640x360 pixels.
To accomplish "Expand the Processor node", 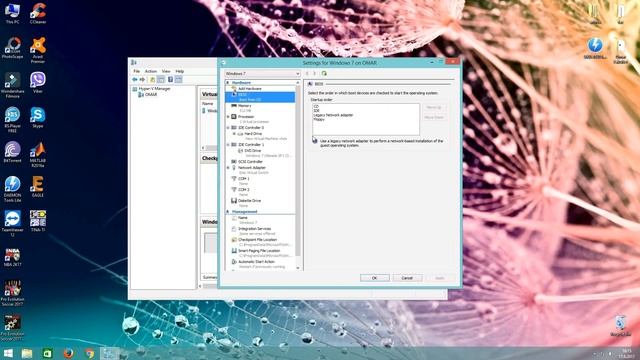I will [228, 117].
